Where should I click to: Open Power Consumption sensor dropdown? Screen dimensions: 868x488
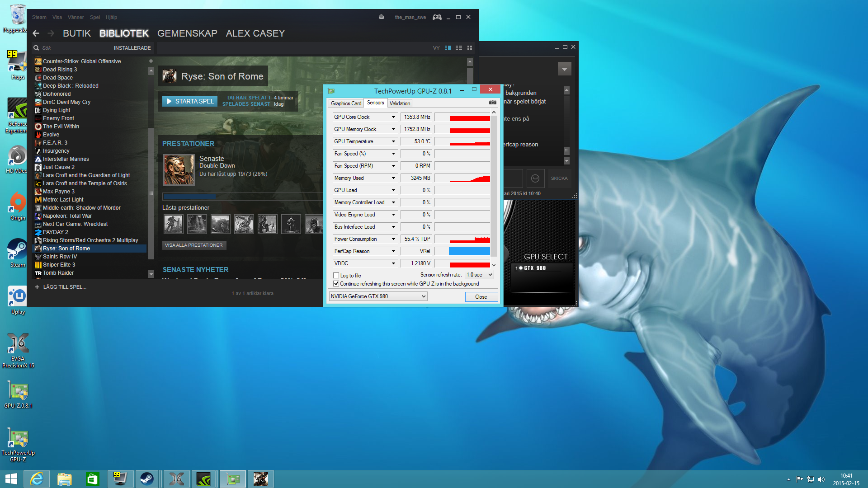tap(393, 239)
